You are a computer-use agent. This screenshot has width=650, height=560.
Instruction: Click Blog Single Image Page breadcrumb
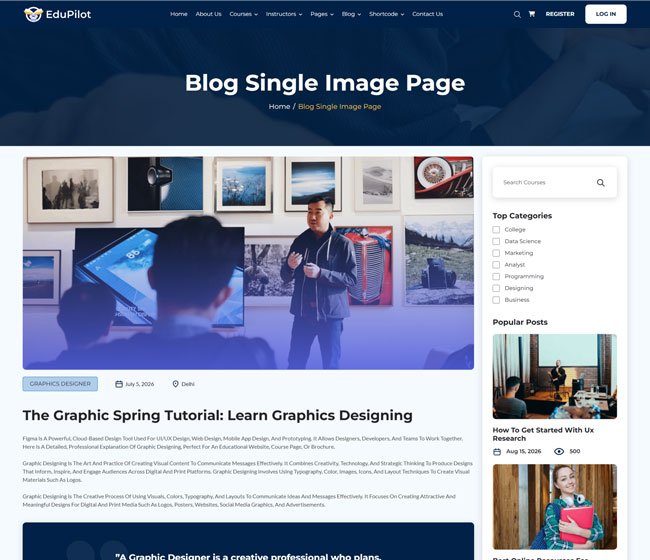click(x=340, y=107)
